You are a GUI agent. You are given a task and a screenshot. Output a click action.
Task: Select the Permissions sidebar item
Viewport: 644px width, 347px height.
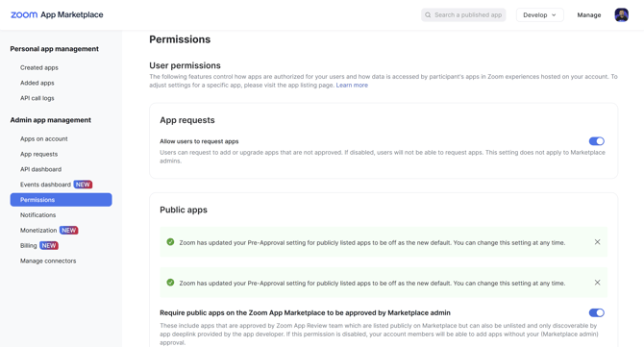tap(61, 200)
